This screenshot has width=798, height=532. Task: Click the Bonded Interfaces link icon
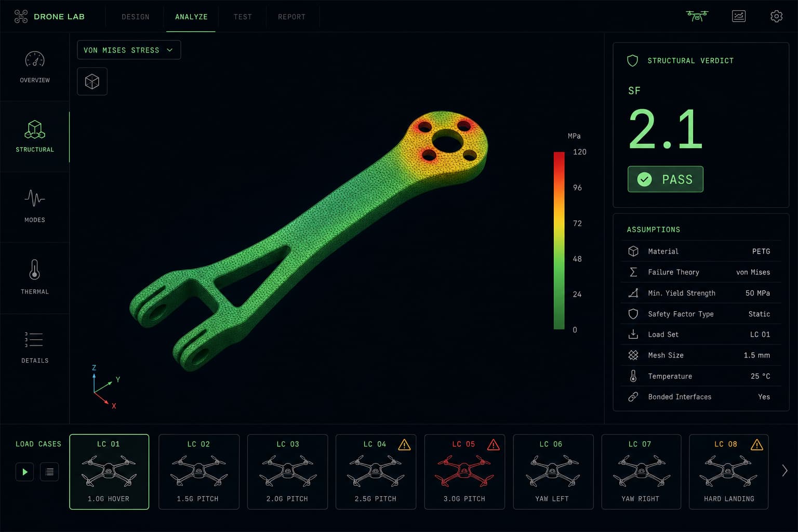[633, 396]
